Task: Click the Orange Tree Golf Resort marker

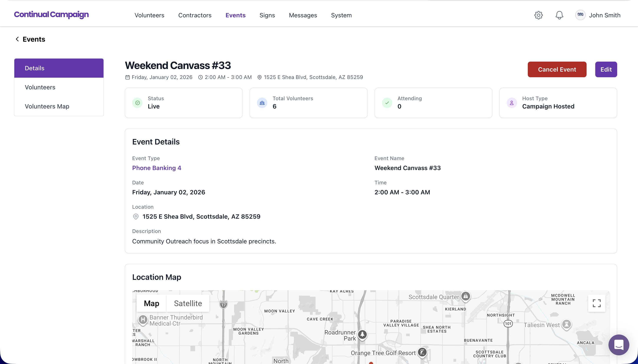Action: pos(422,353)
